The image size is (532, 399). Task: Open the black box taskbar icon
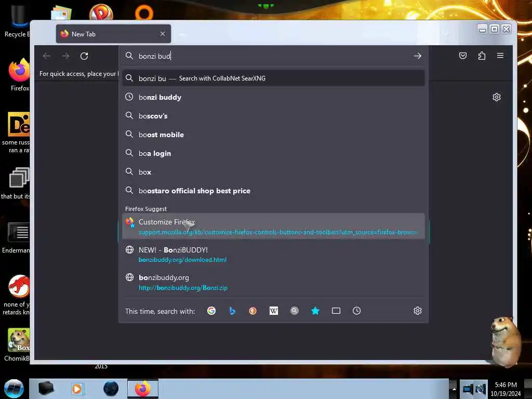(46, 389)
